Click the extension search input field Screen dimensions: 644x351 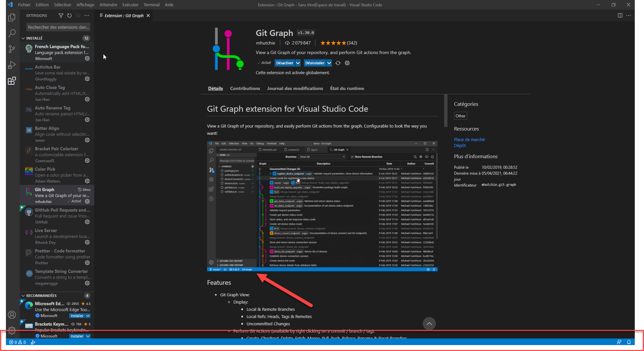[58, 27]
